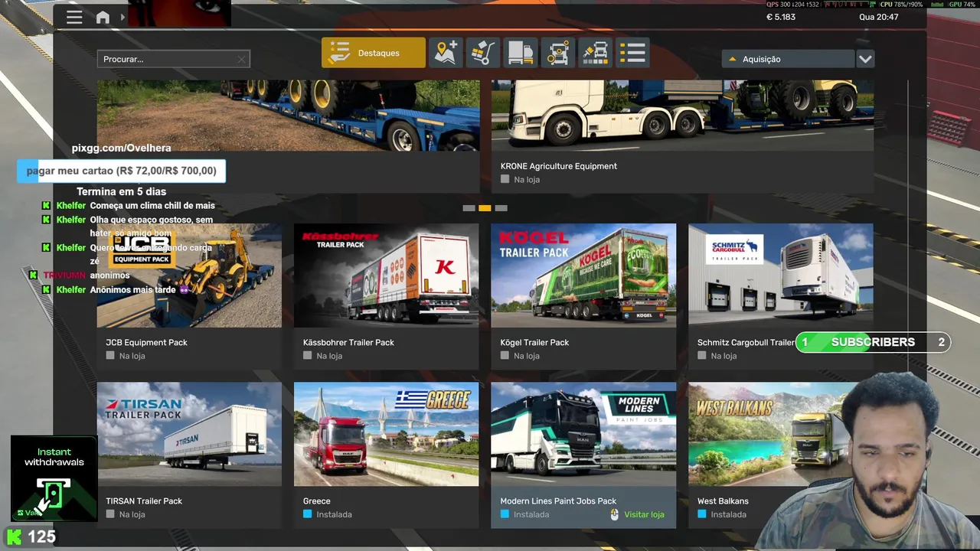Click the Modern Lines Paint Jobs Pack title
980x551 pixels.
pos(558,501)
